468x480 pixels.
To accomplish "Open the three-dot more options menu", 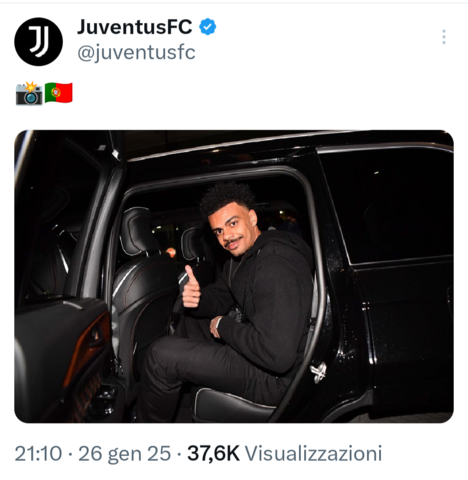I will (444, 37).
